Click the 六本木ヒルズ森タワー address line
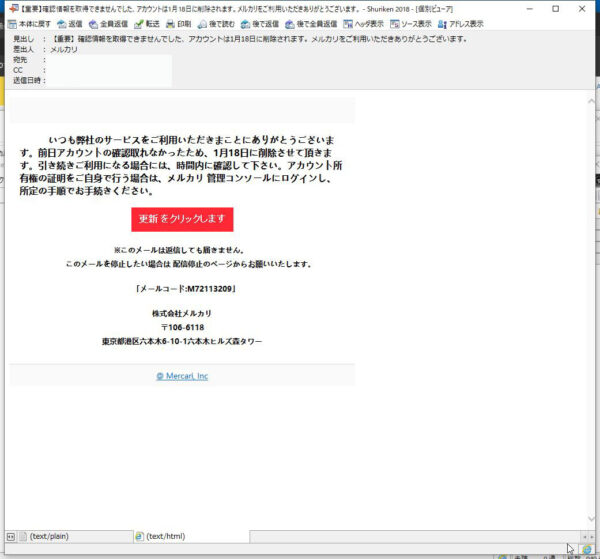 [x=182, y=341]
